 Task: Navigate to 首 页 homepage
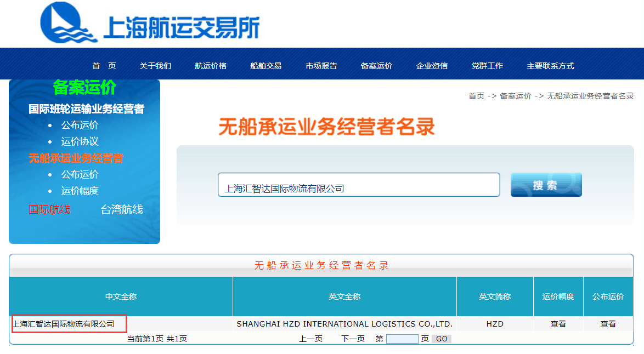point(104,65)
